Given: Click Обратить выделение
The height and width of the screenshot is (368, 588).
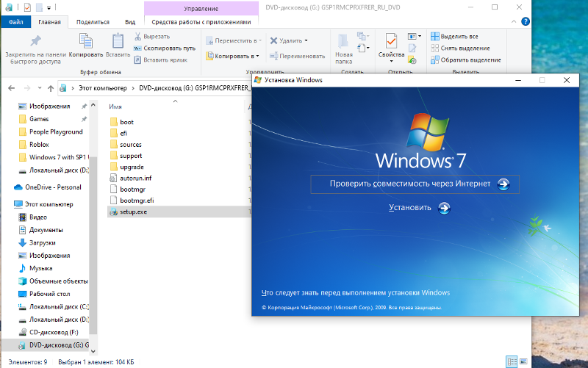Looking at the screenshot, I should [466, 59].
